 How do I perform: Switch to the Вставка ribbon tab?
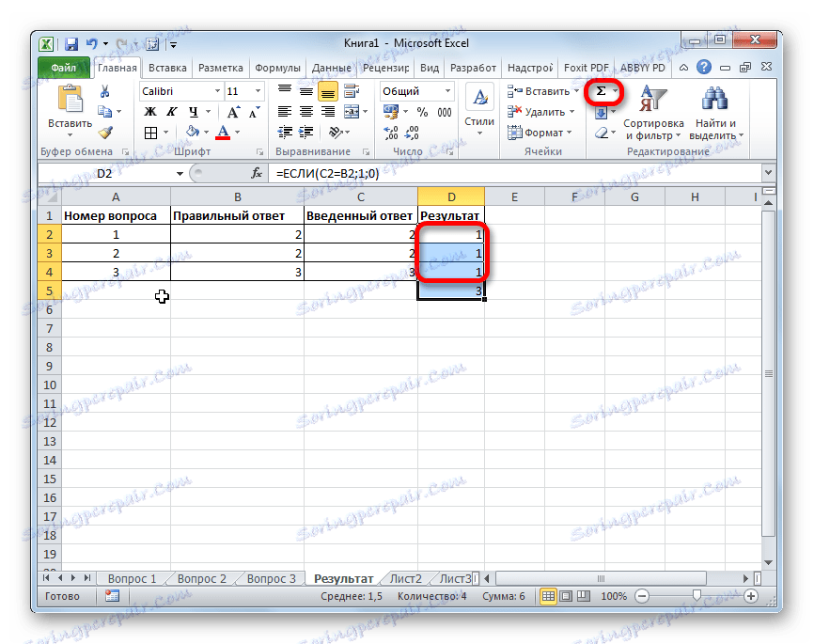point(167,68)
